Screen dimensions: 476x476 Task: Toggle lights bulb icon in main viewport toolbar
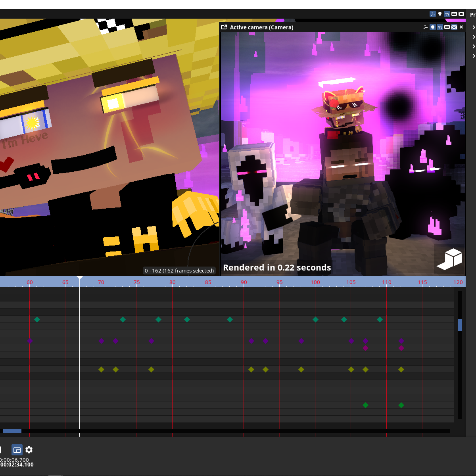click(440, 14)
